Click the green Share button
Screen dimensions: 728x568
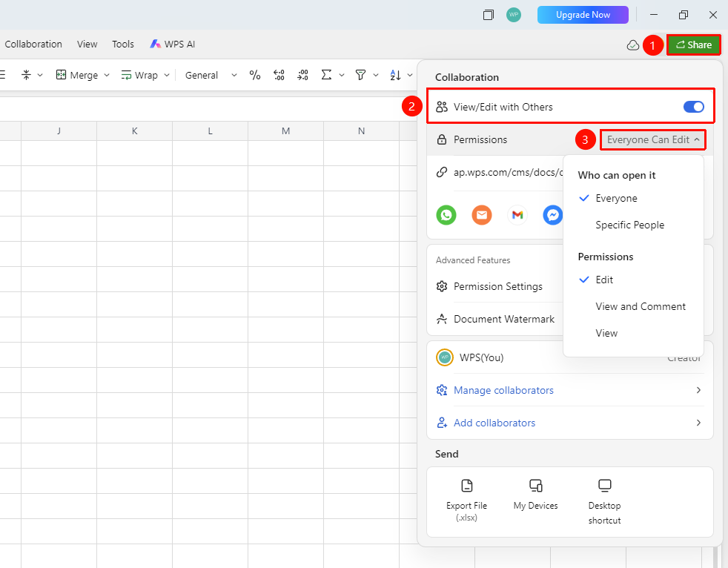click(x=694, y=44)
